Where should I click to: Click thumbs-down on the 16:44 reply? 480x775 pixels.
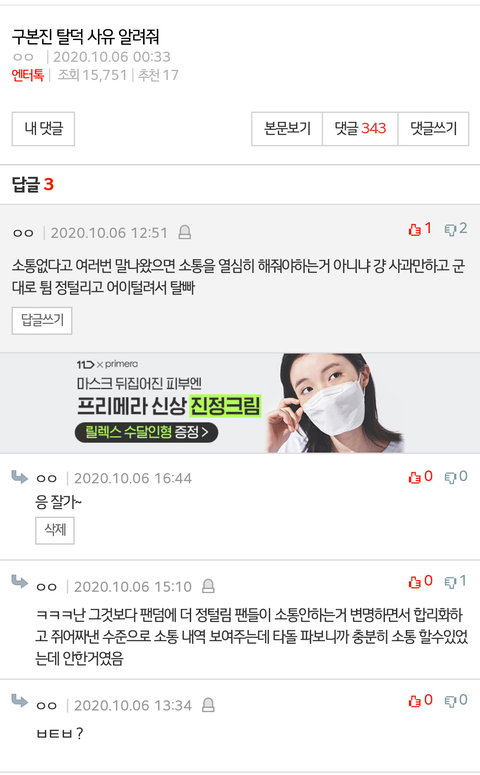pos(450,477)
